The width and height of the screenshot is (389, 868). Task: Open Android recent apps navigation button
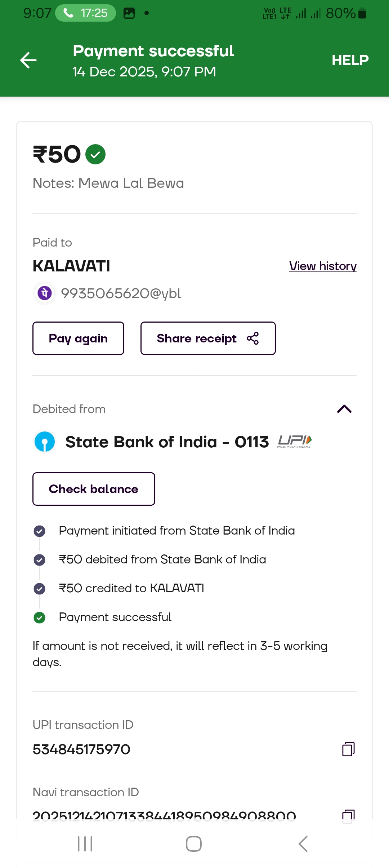pyautogui.click(x=85, y=844)
